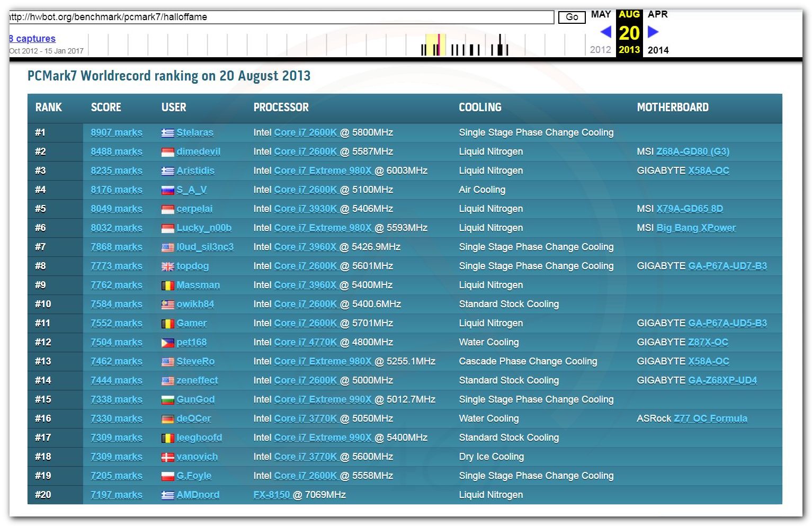
Task: Click the Philippine flag icon beside pet168
Action: coord(167,343)
